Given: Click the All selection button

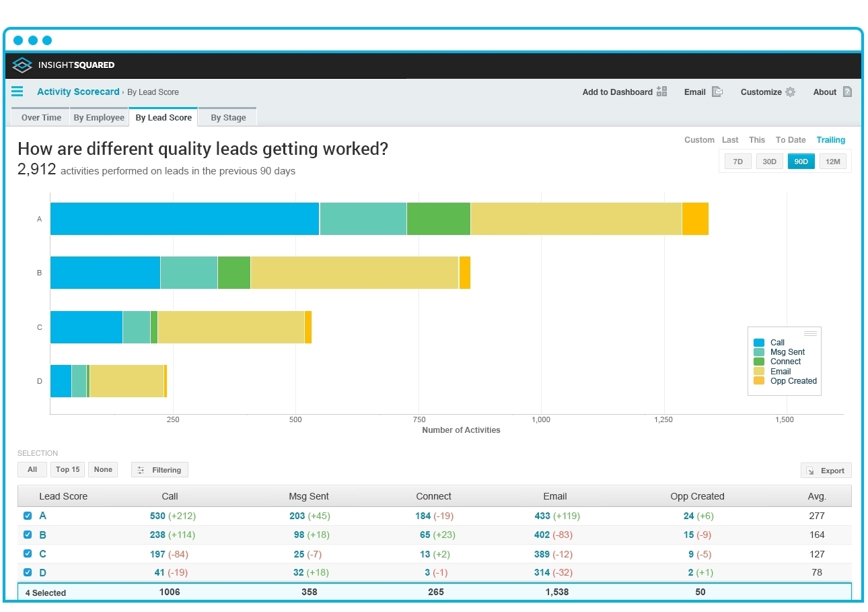Looking at the screenshot, I should 32,469.
